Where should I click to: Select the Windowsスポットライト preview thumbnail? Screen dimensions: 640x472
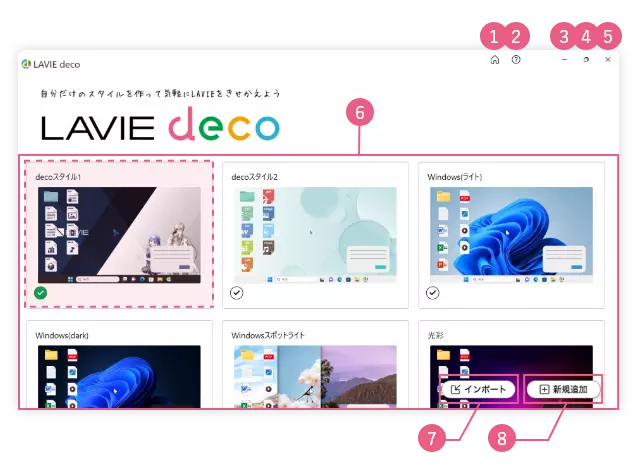315,376
